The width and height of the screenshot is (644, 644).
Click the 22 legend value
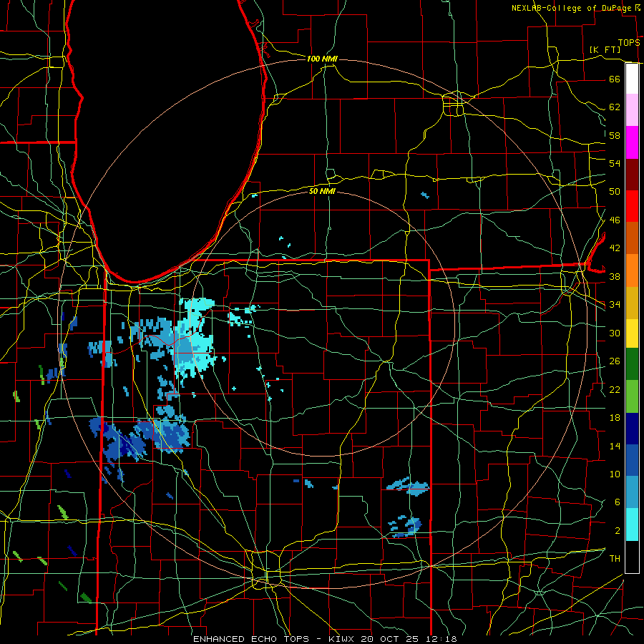pyautogui.click(x=615, y=389)
